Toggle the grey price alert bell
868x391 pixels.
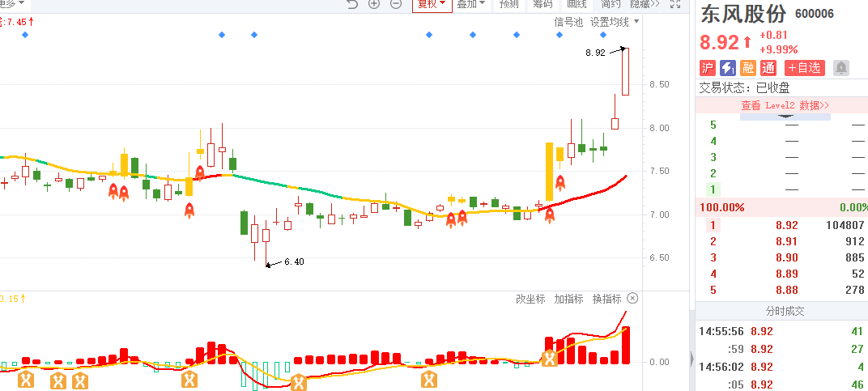click(840, 68)
